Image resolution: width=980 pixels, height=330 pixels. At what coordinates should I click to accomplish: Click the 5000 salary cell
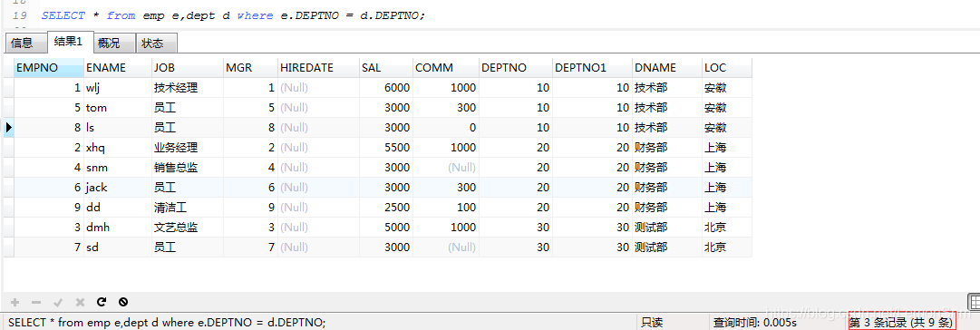coord(385,228)
